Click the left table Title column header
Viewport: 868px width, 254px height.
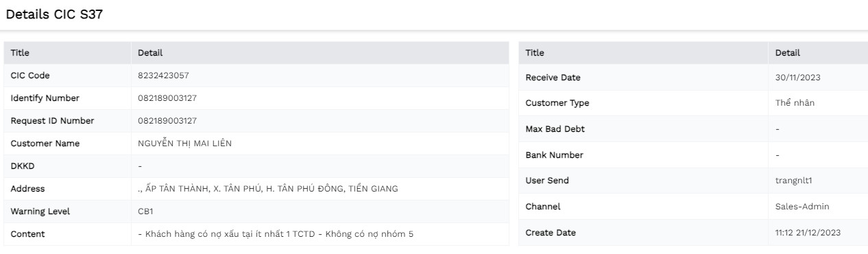20,53
